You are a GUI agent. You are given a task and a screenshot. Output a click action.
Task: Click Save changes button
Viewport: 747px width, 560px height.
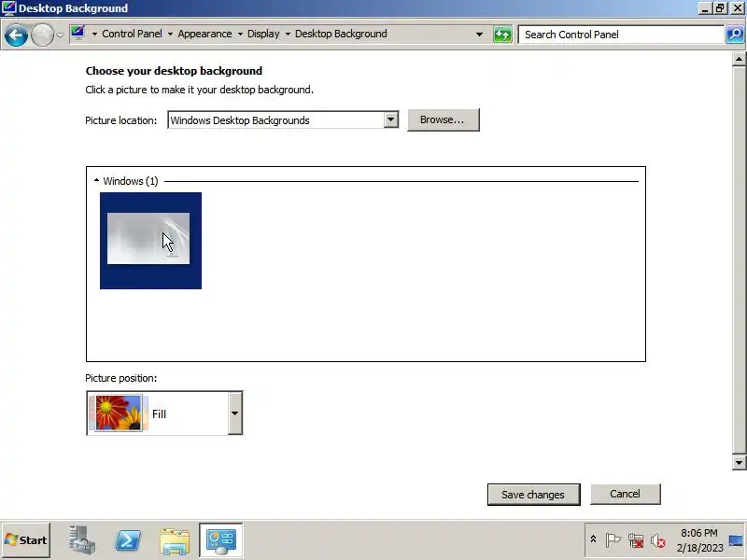(x=533, y=495)
